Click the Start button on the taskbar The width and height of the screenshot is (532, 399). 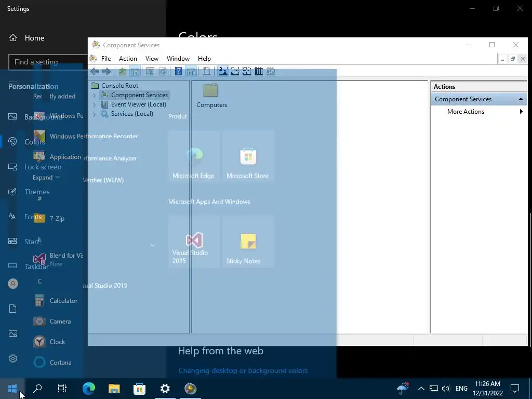[12, 389]
